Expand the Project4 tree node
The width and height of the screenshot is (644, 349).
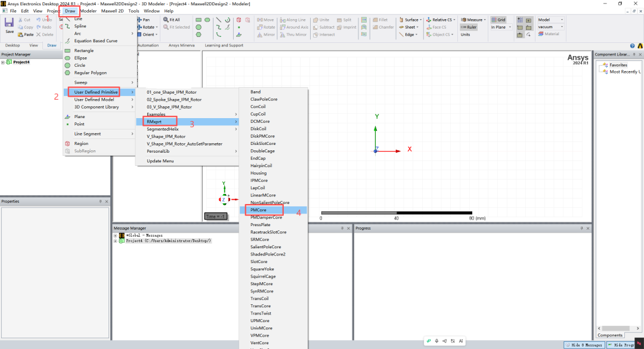point(3,63)
